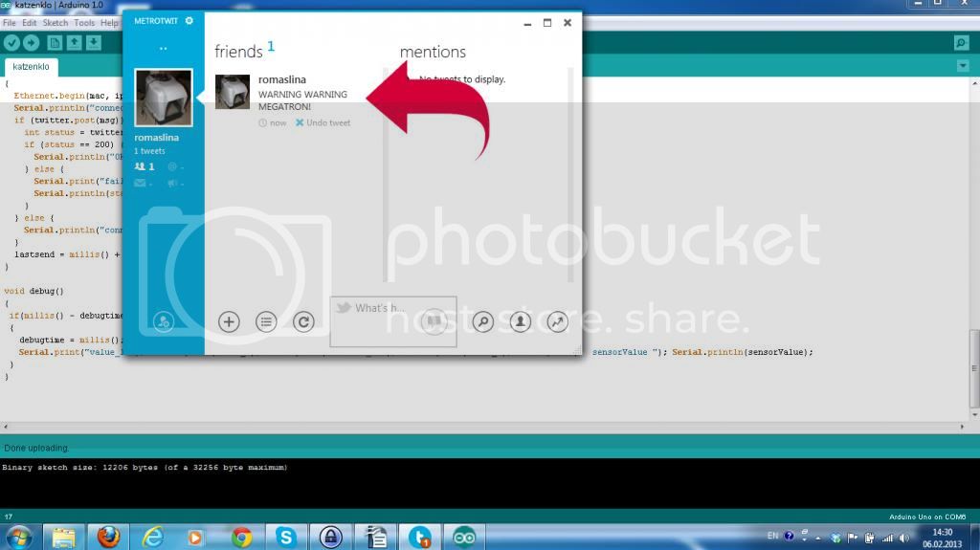The height and width of the screenshot is (550, 980).
Task: Open the Sketch menu in Arduino
Action: tap(55, 23)
